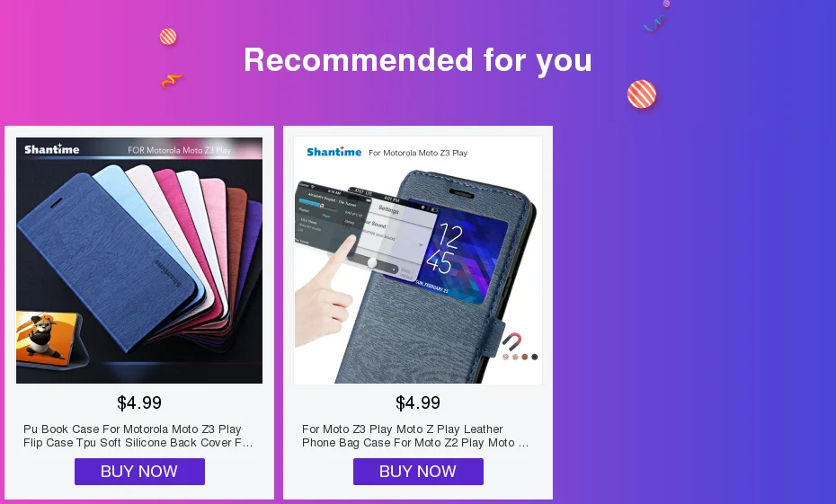Open the blue window-view case product image
Viewport: 836px width, 504px height.
click(x=418, y=261)
